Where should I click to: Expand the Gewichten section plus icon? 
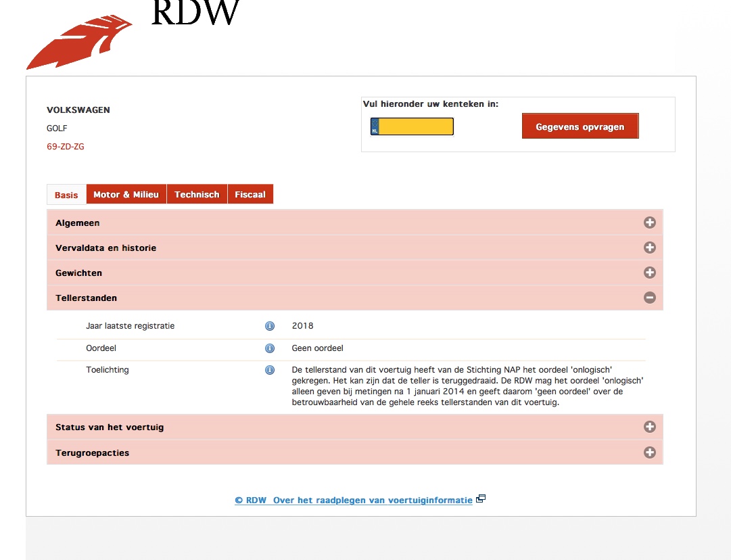point(649,273)
